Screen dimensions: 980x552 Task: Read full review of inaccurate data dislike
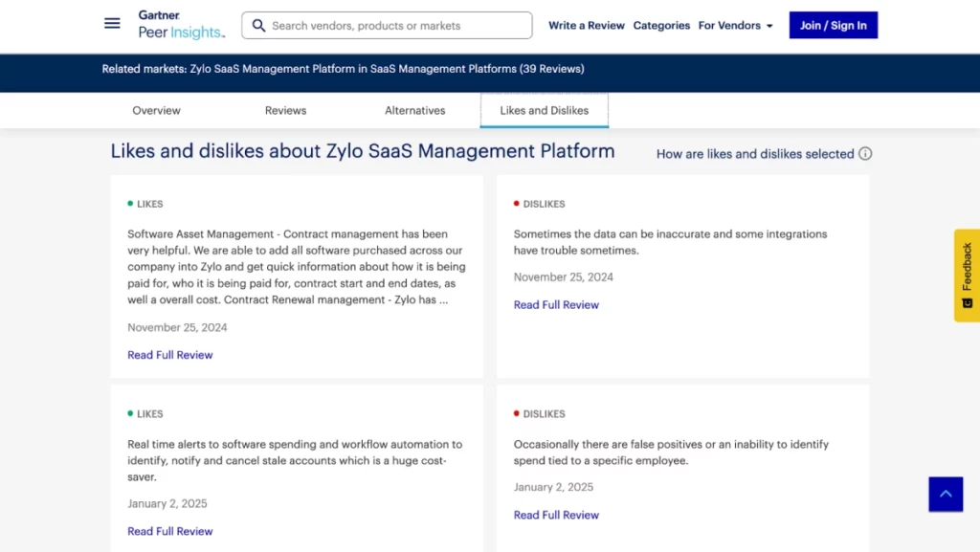[x=556, y=305]
